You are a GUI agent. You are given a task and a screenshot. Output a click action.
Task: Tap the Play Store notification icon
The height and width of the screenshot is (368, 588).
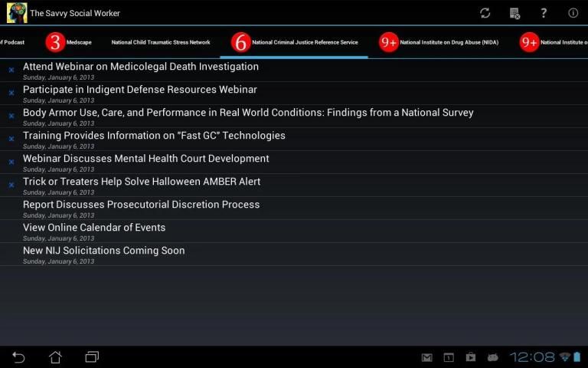[x=471, y=357]
